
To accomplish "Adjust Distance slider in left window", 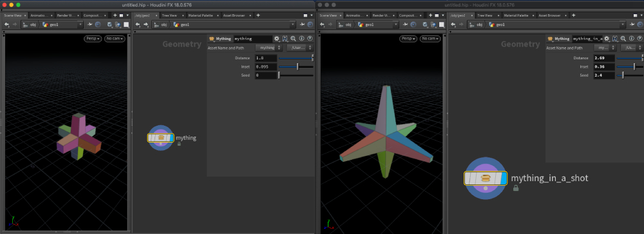I will tap(296, 58).
